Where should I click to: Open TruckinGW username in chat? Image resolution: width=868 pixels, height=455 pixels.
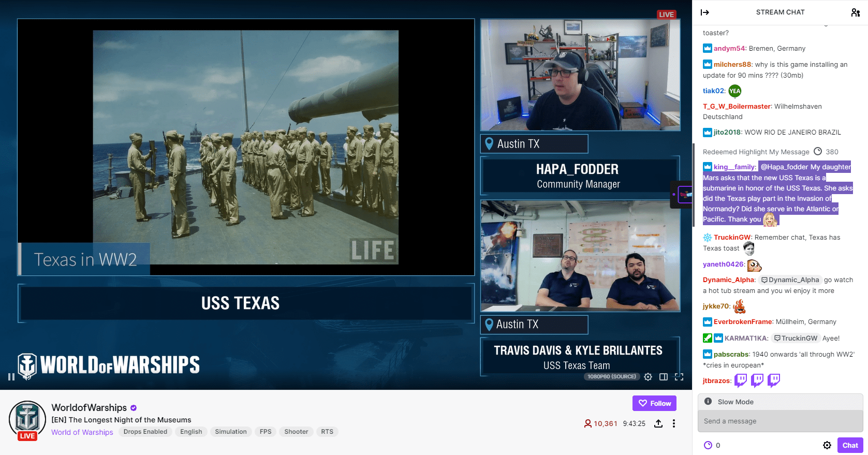tap(732, 238)
